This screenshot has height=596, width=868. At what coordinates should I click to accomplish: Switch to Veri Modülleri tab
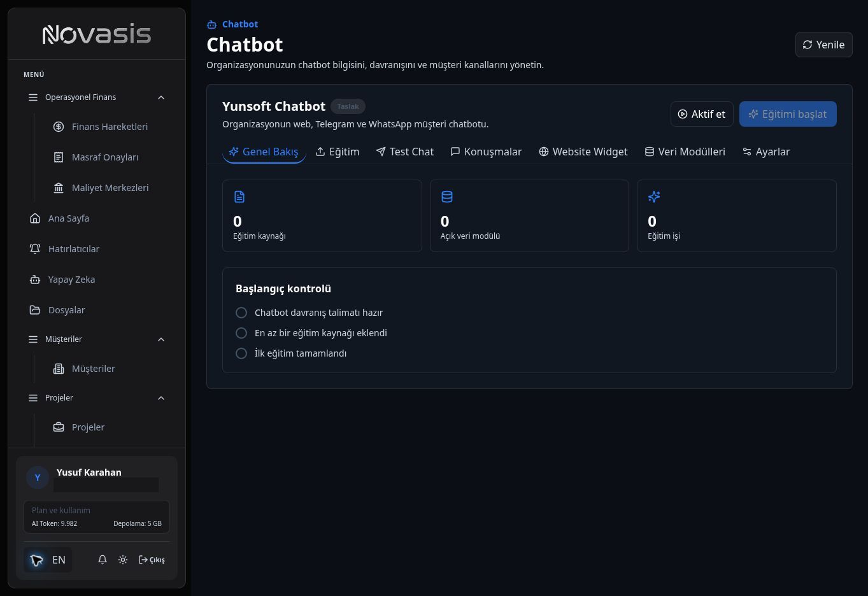(x=685, y=152)
